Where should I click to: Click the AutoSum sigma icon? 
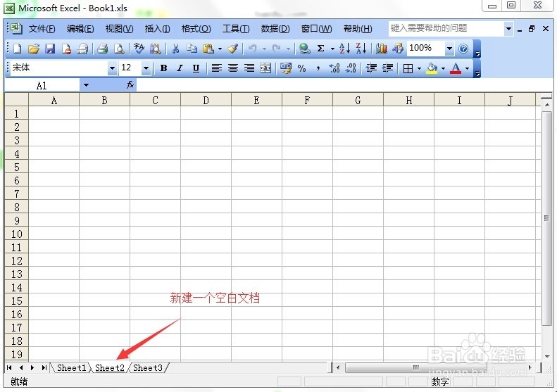pyautogui.click(x=321, y=49)
